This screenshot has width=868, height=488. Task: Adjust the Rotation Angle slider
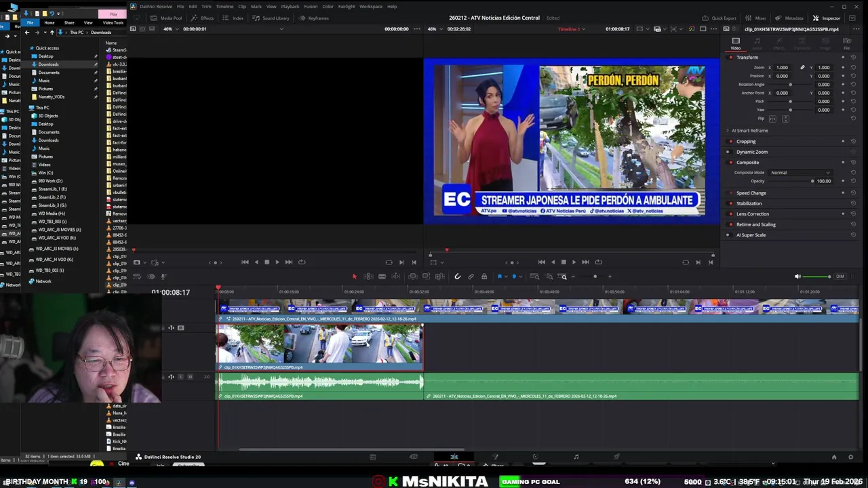coord(791,85)
